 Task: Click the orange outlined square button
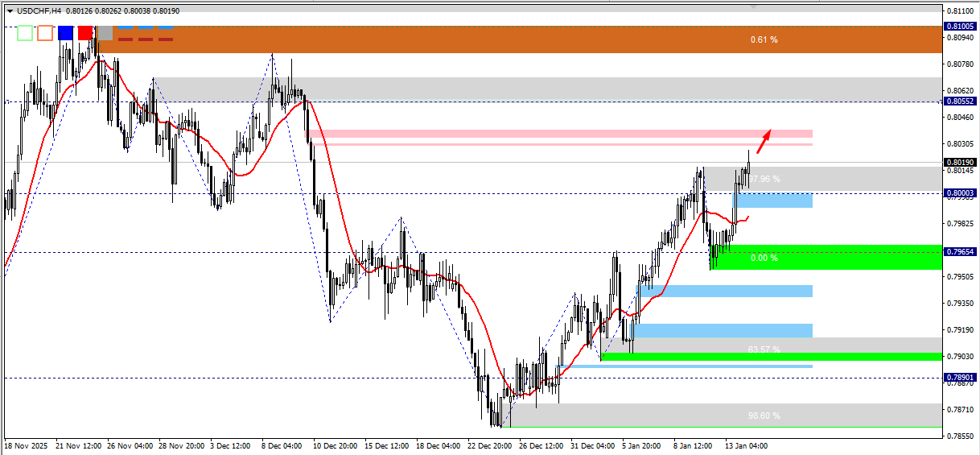[x=45, y=33]
